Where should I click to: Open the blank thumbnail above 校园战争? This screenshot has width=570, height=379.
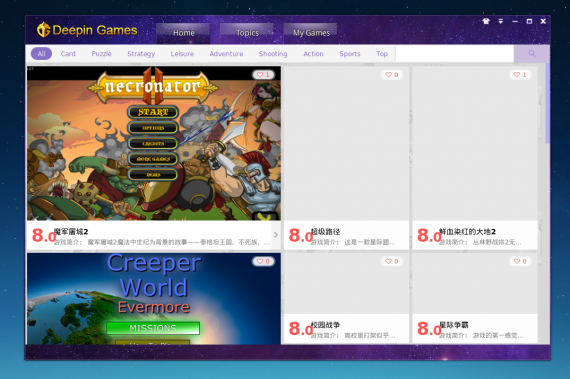(346, 283)
